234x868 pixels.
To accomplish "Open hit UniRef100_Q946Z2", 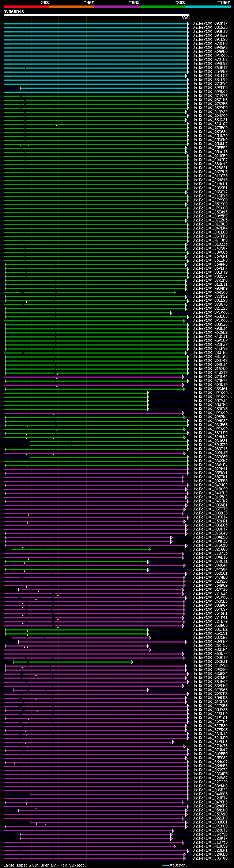I will pyautogui.click(x=210, y=35).
